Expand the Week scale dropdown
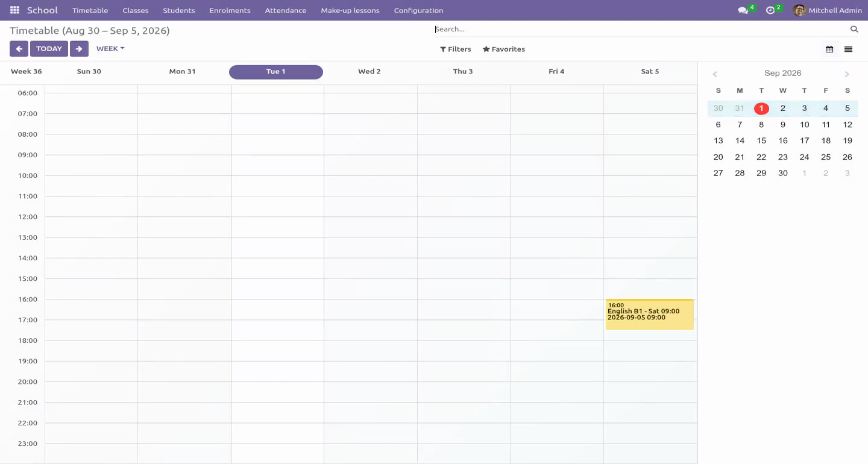 (x=110, y=49)
